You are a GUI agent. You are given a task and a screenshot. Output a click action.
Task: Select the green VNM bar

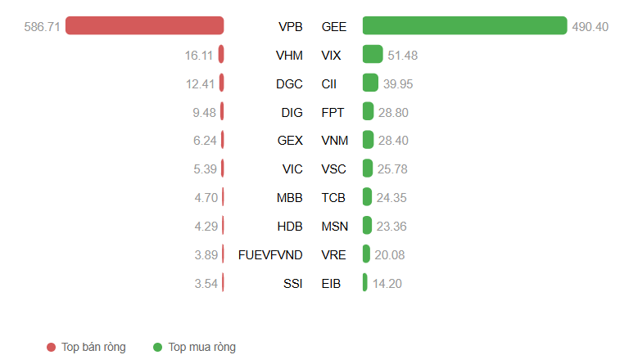368,140
